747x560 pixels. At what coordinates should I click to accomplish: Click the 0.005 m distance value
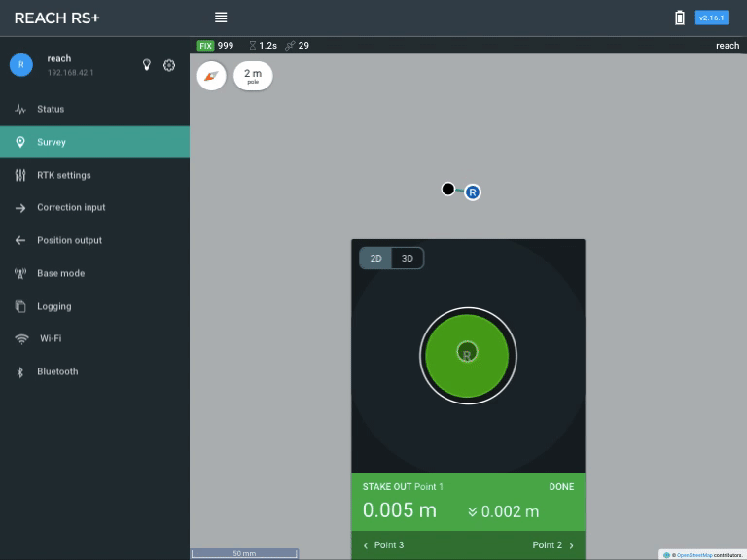click(x=399, y=510)
